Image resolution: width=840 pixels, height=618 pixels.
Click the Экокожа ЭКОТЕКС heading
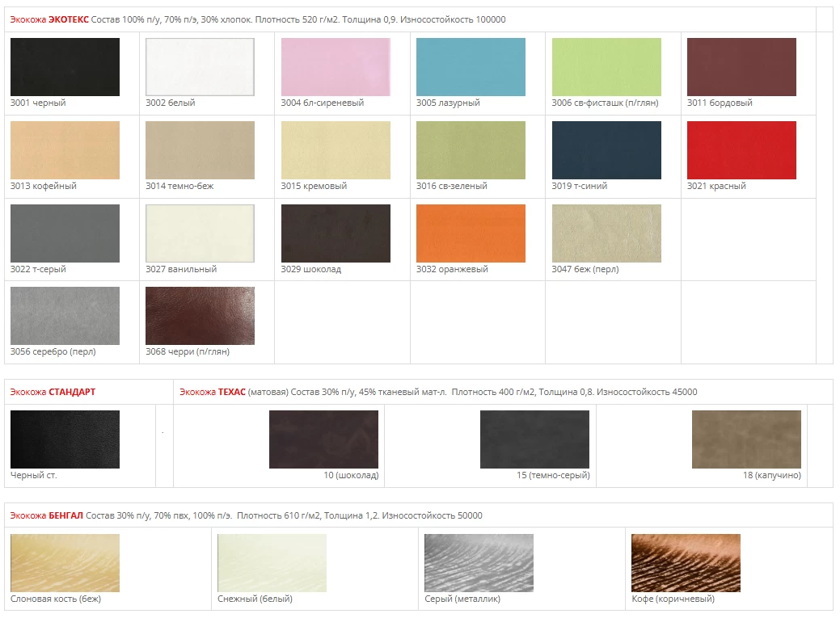(49, 19)
